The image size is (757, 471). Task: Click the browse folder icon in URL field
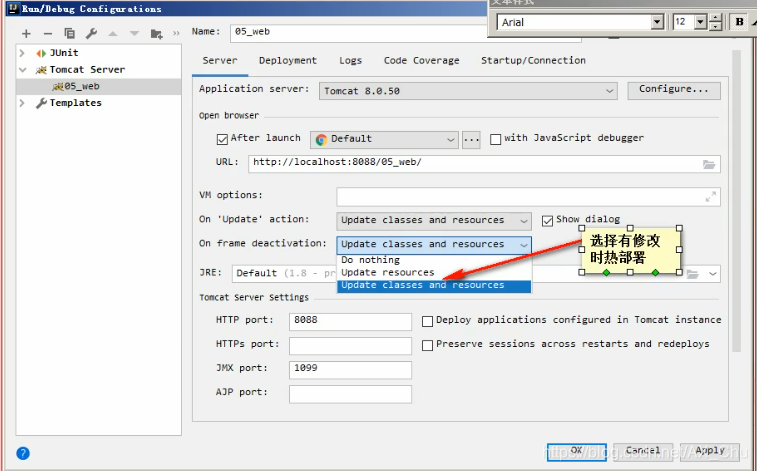709,165
